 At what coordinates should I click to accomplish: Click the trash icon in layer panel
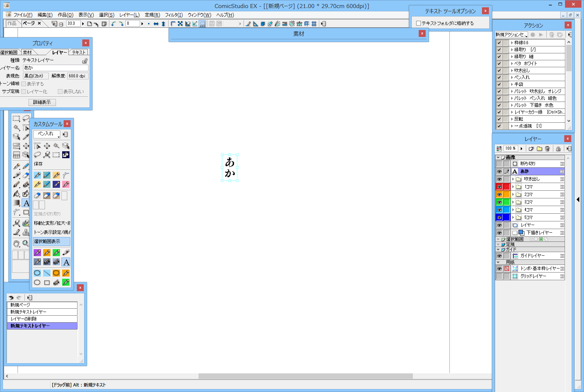tap(547, 149)
